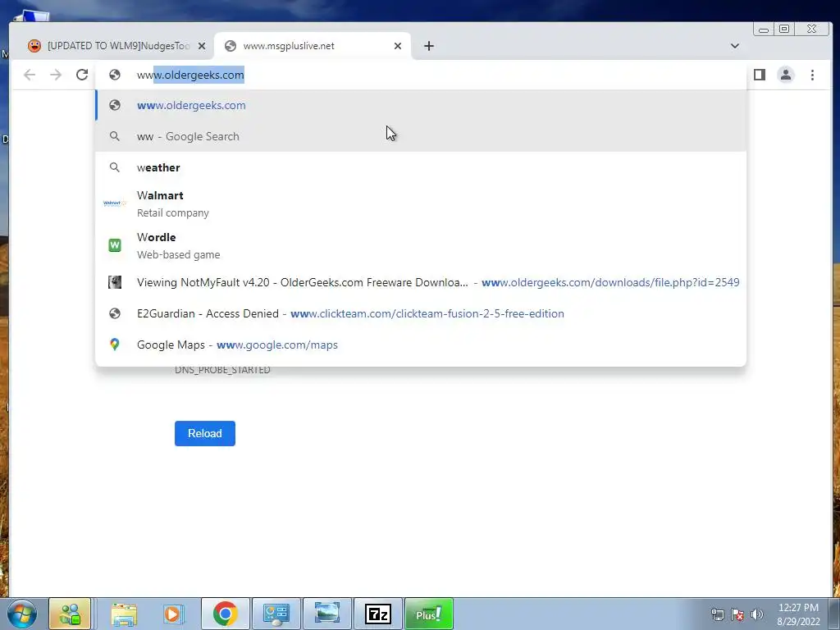Image resolution: width=840 pixels, height=630 pixels.
Task: Click the Walmart logo icon
Action: click(x=115, y=203)
